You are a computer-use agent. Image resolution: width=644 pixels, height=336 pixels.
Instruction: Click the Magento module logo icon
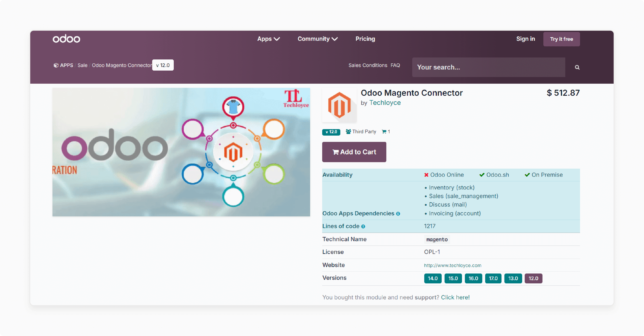pyautogui.click(x=339, y=105)
